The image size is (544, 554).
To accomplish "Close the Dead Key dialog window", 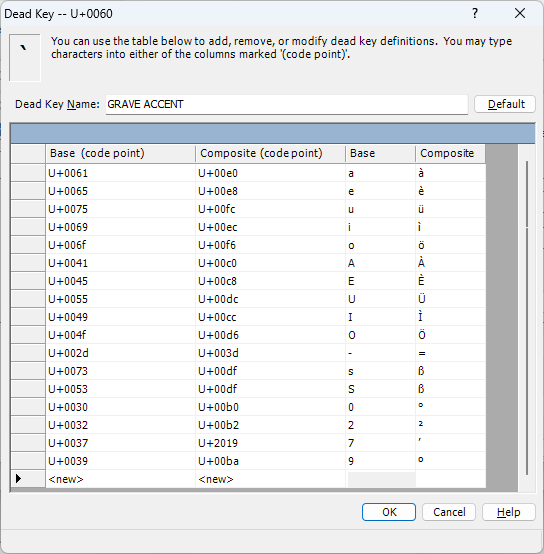I will (x=520, y=13).
